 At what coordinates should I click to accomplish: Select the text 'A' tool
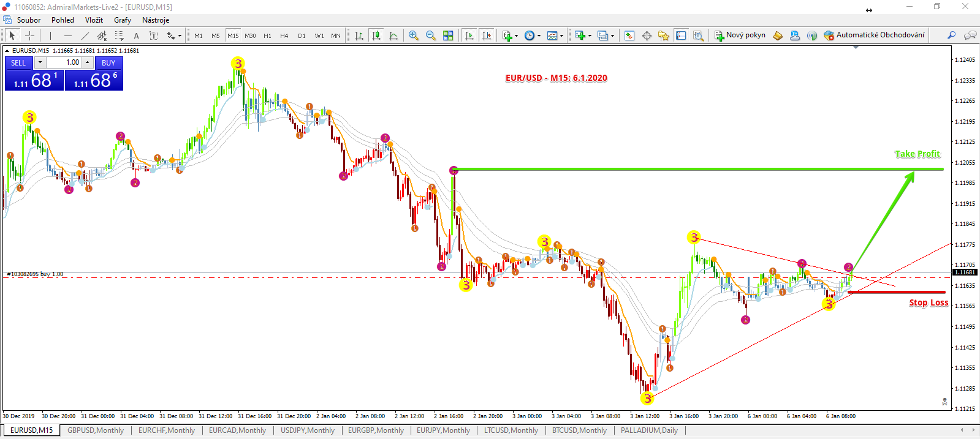[136, 36]
